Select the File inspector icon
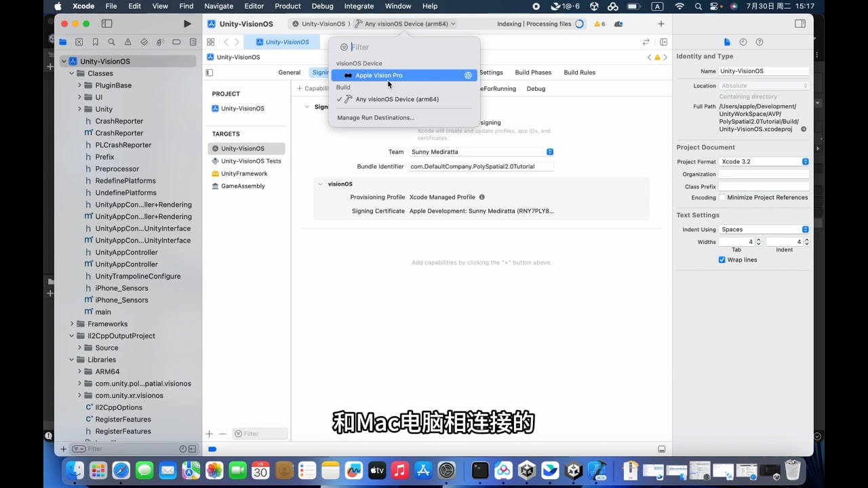868x488 pixels. click(727, 42)
